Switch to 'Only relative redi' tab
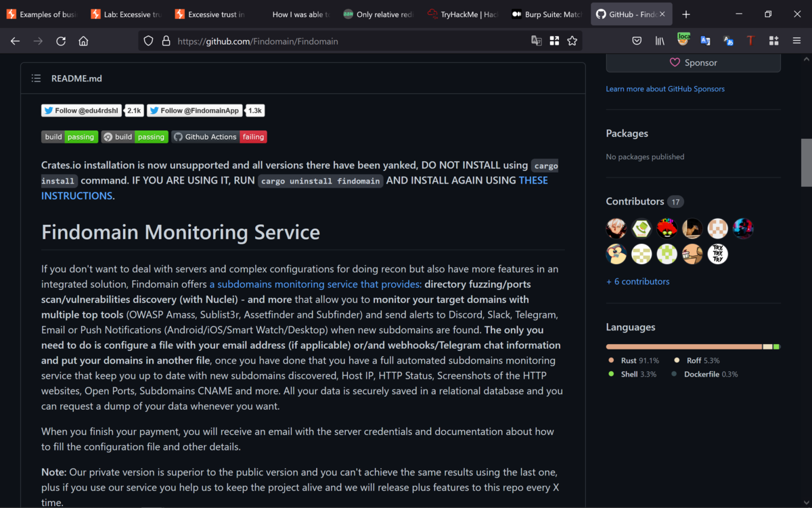 [x=378, y=14]
